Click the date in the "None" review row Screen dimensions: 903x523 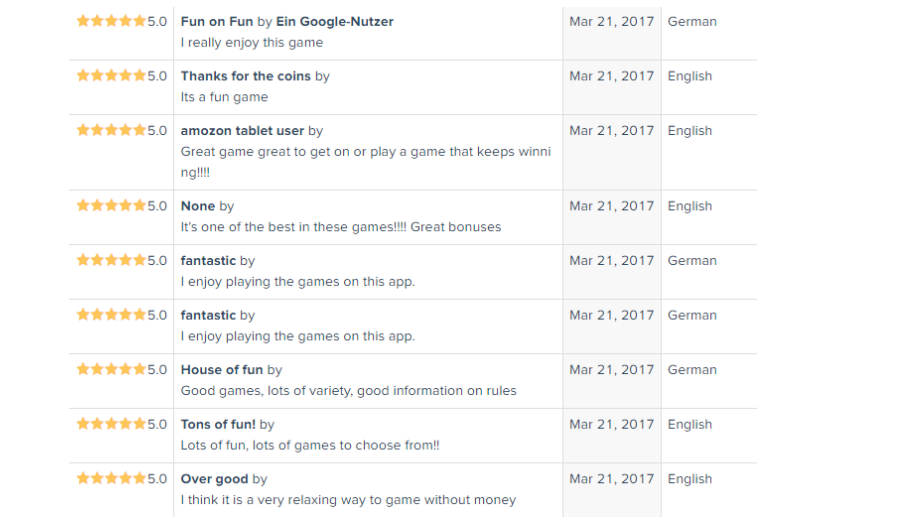[x=610, y=206]
